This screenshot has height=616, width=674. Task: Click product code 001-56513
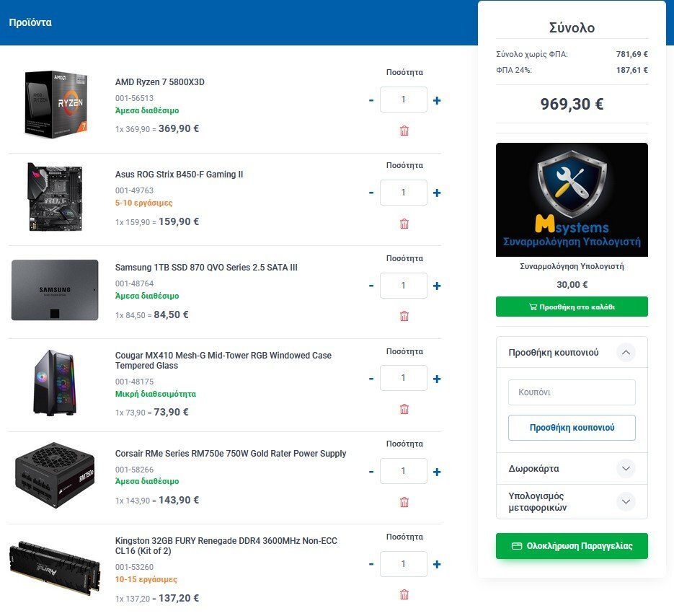point(134,98)
